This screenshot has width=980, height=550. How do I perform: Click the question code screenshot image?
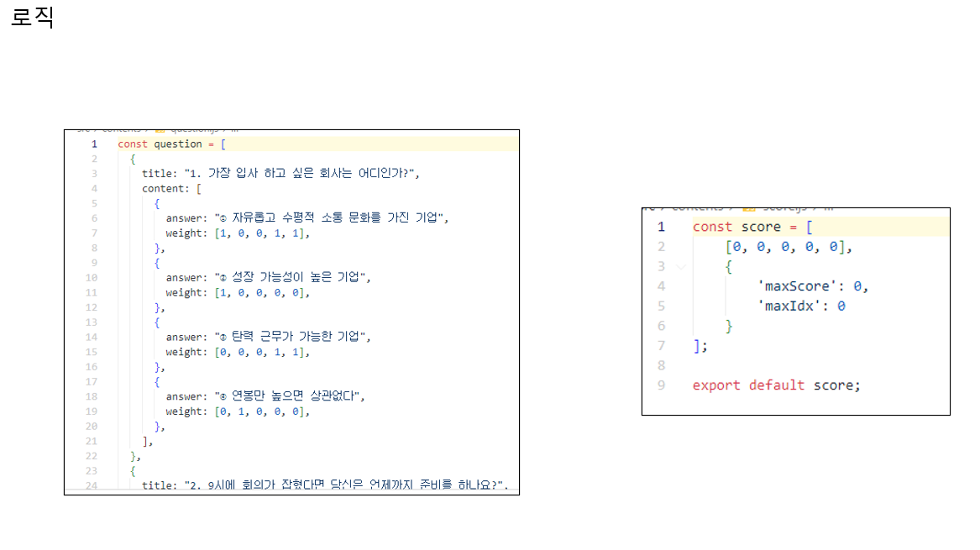(292, 312)
